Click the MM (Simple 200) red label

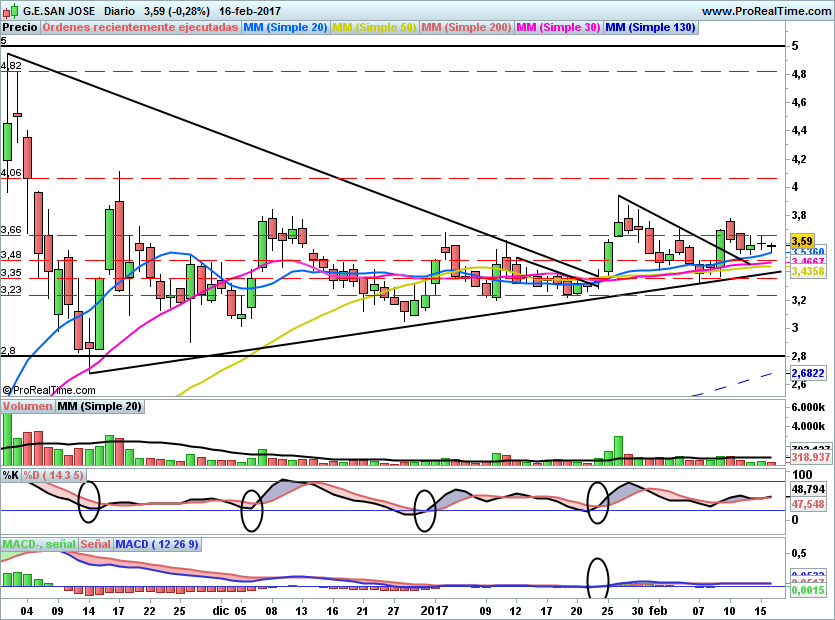(x=466, y=27)
